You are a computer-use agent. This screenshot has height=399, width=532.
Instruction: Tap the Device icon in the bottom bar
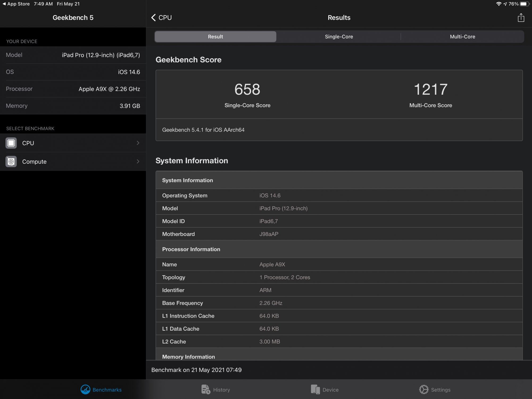315,389
